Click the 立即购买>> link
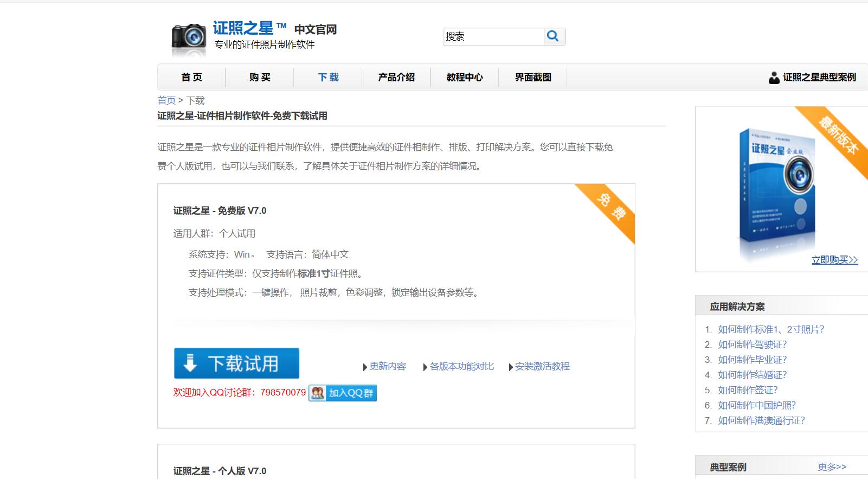The height and width of the screenshot is (479, 868). click(834, 260)
